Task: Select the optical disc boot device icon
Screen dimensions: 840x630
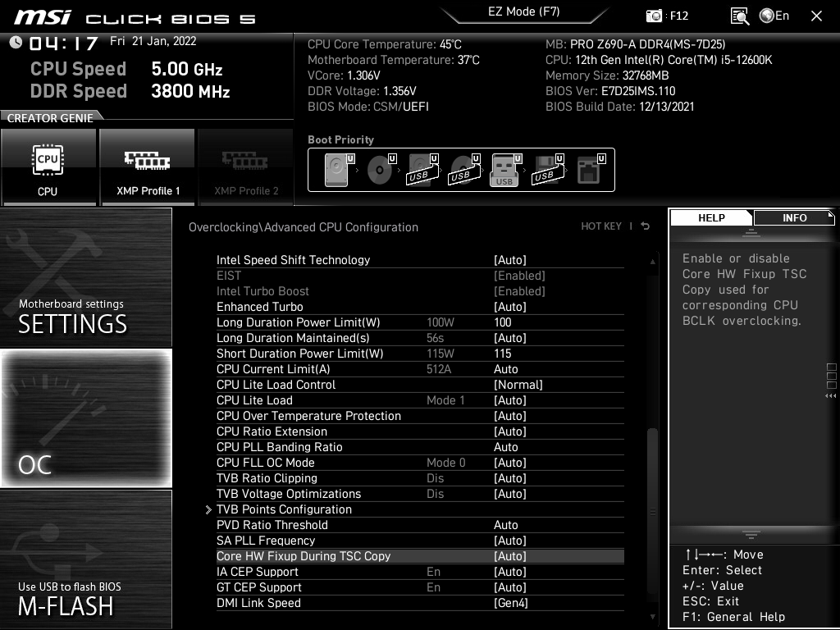Action: click(381, 170)
